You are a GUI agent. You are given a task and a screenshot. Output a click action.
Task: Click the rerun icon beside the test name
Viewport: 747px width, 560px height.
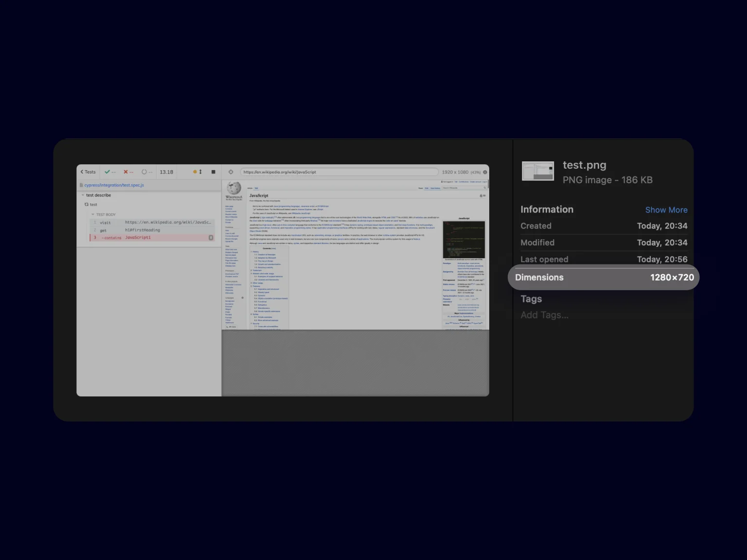click(x=87, y=204)
